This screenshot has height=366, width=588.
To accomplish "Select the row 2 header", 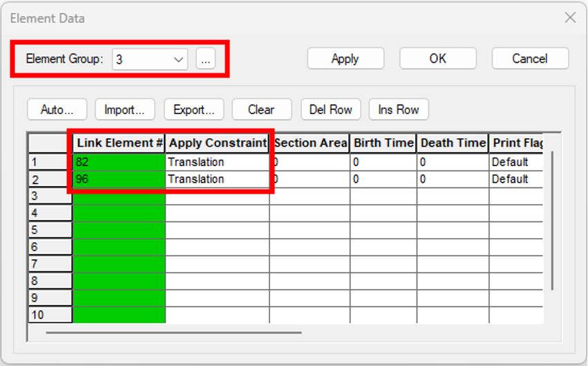I will pos(50,179).
